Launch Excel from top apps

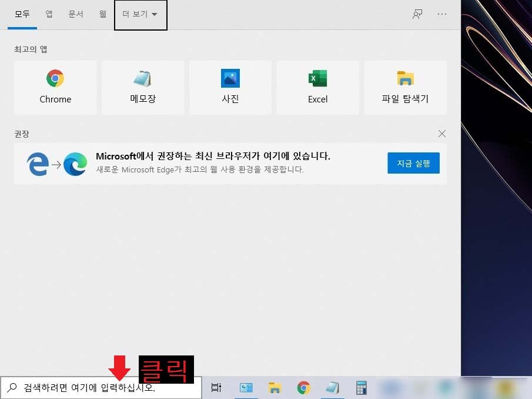[317, 88]
